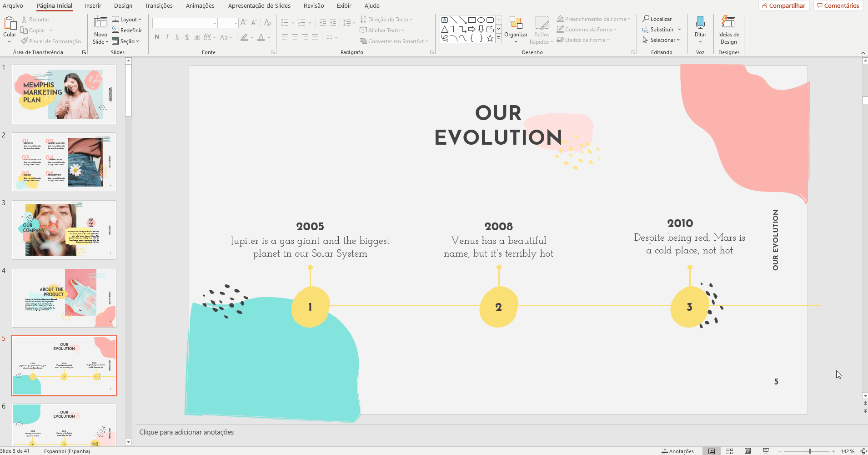Screen dimensions: 868x455
Task: Apply strikethrough formatting icon
Action: coord(197,37)
